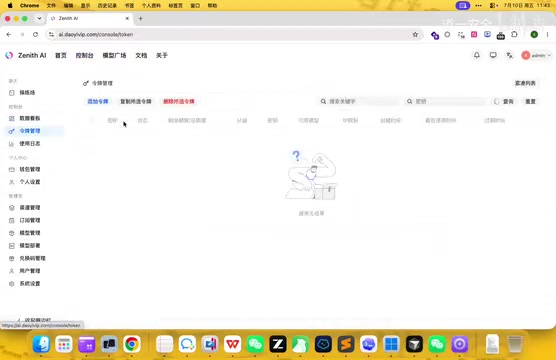This screenshot has width=556, height=360.
Task: Click the red 删除所选令牌 button
Action: (179, 101)
